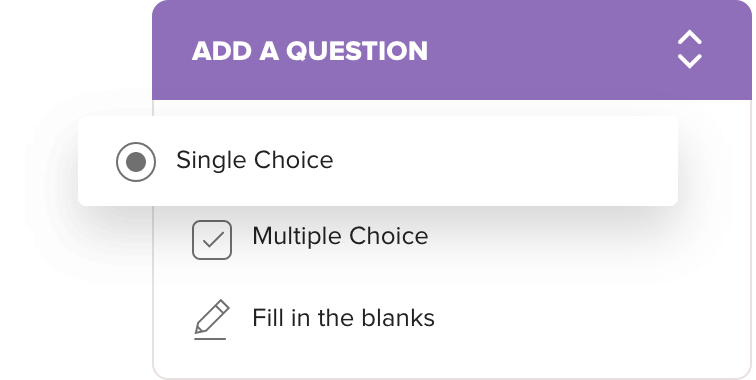The width and height of the screenshot is (756, 380).
Task: Choose the pencil Fill in the blanks icon
Action: click(212, 319)
